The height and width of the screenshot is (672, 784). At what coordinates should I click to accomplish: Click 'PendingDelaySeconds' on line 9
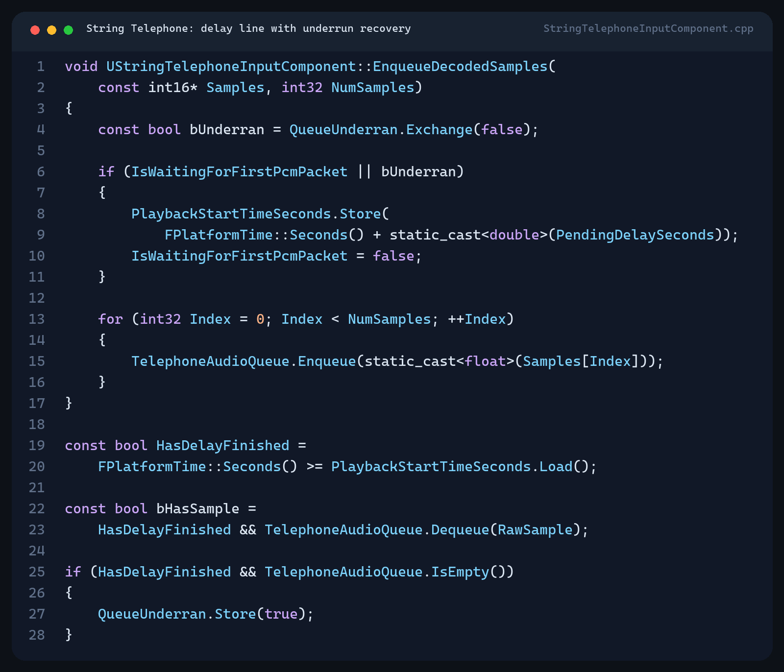coord(635,235)
